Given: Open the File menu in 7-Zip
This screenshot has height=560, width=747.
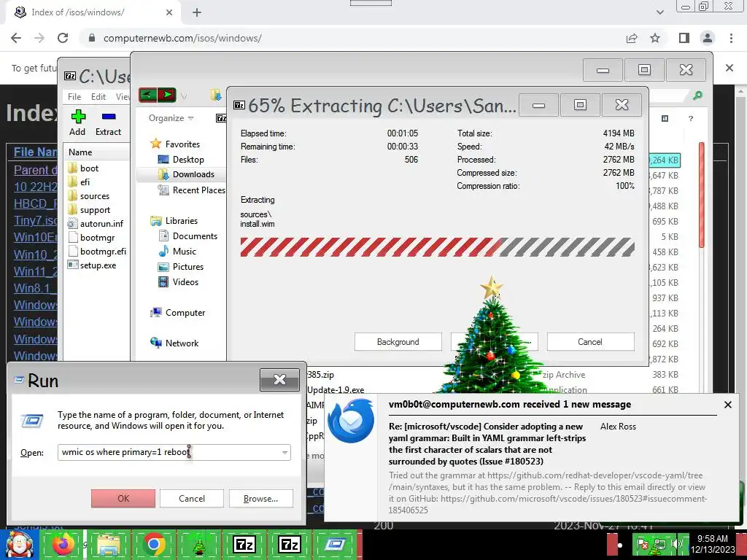Looking at the screenshot, I should click(74, 97).
